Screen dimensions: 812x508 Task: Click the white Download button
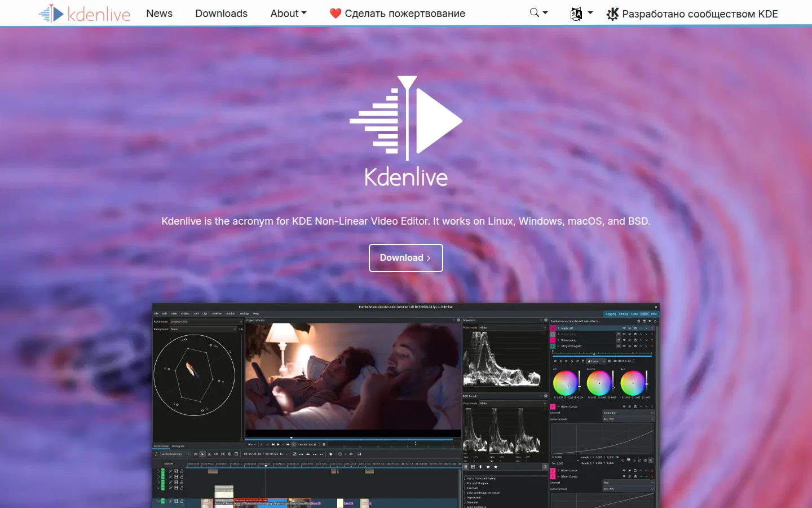pos(406,257)
